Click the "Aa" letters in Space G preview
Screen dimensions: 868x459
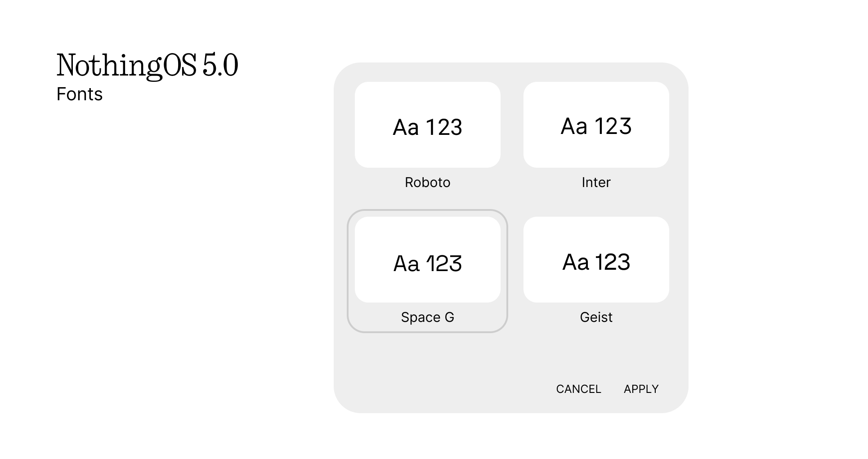point(406,263)
